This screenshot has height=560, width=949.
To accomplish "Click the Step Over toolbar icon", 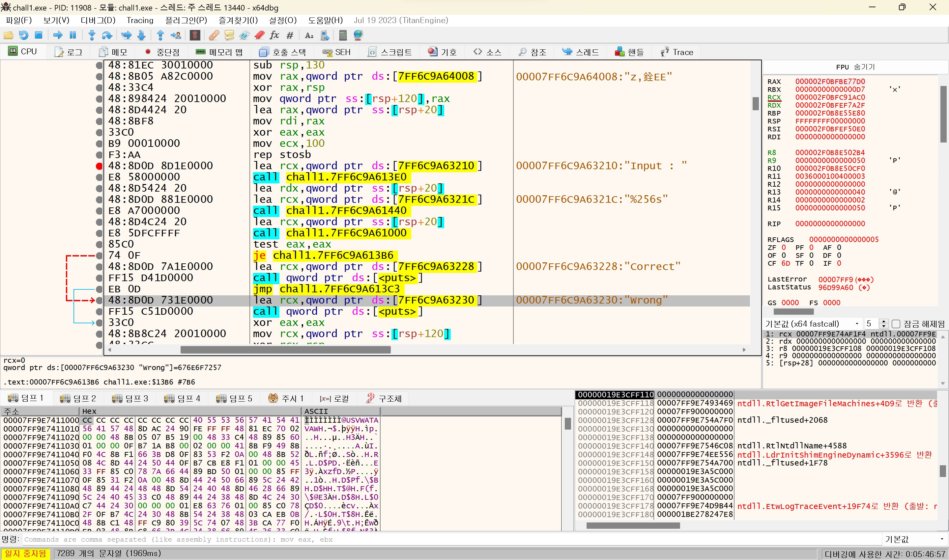I will pyautogui.click(x=107, y=35).
